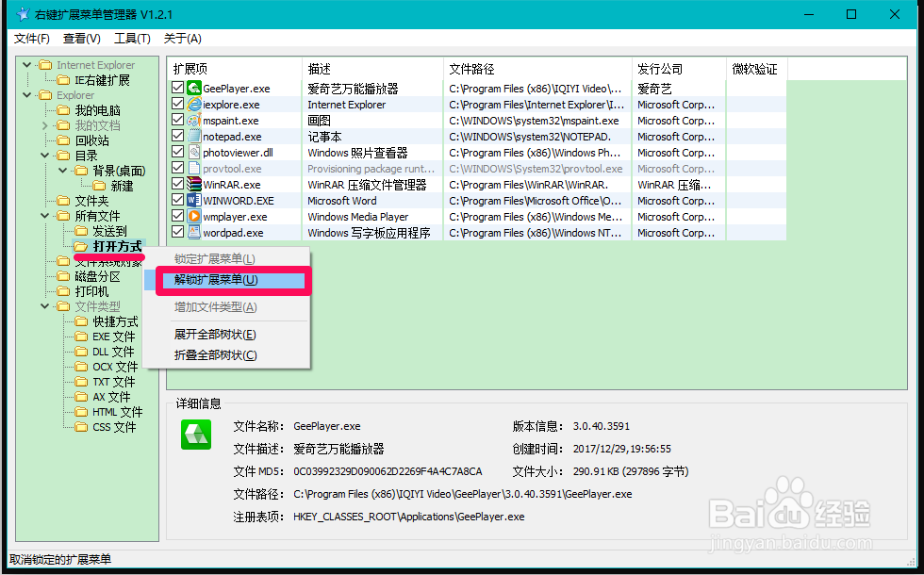Viewport: 924px width, 575px height.
Task: Click folder icon next to 发送到
Action: pyautogui.click(x=81, y=231)
